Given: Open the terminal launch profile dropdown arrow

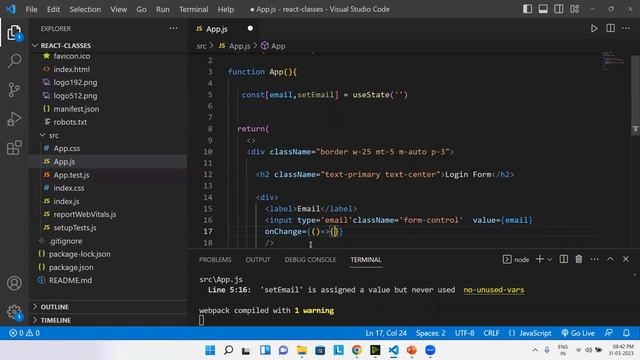Looking at the screenshot, I should point(550,260).
